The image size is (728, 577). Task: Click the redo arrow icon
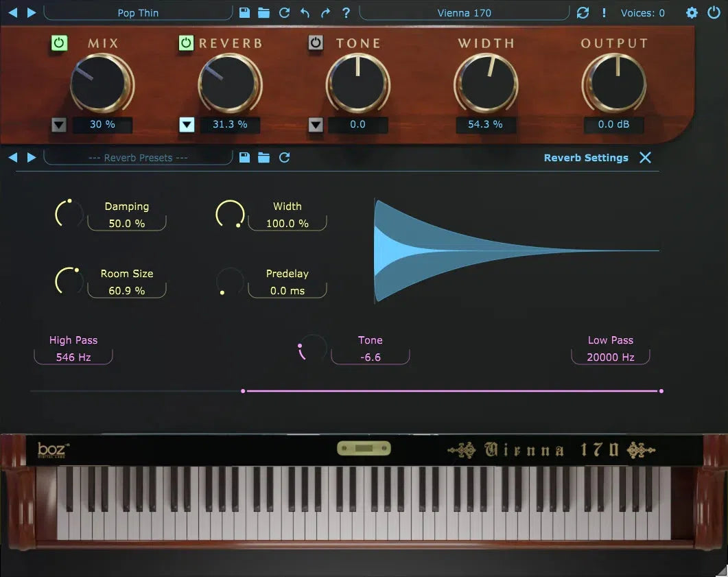(x=325, y=12)
